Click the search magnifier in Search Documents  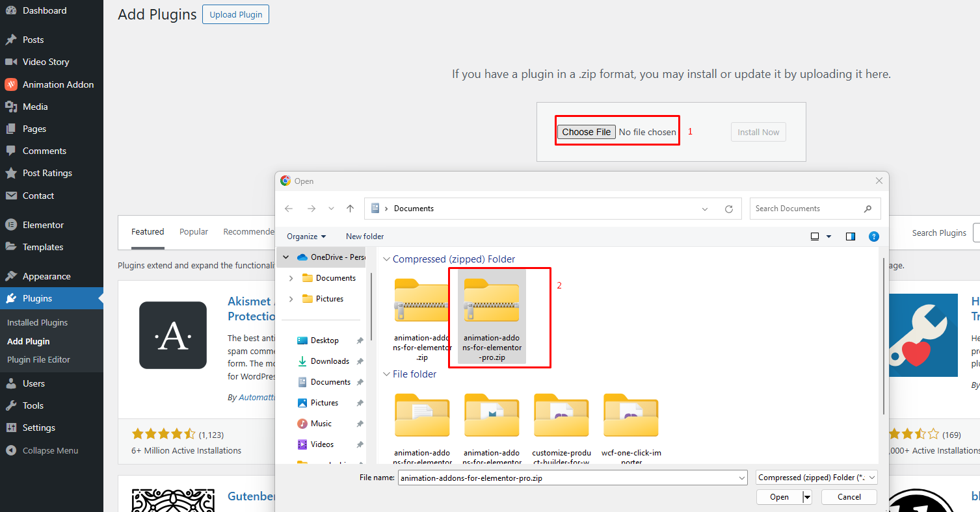[x=867, y=209]
